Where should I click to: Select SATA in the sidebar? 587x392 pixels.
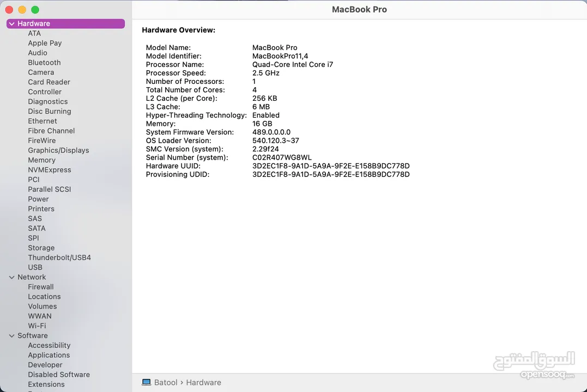click(x=37, y=228)
